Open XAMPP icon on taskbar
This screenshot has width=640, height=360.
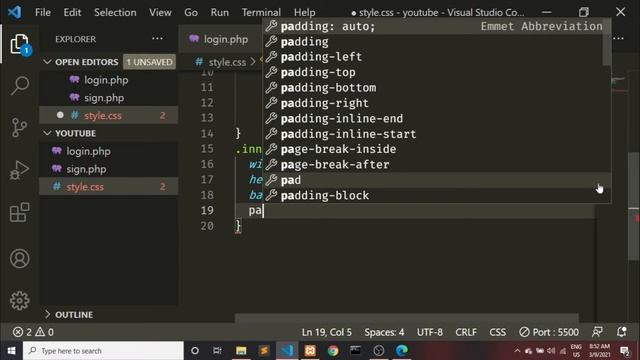[310, 351]
